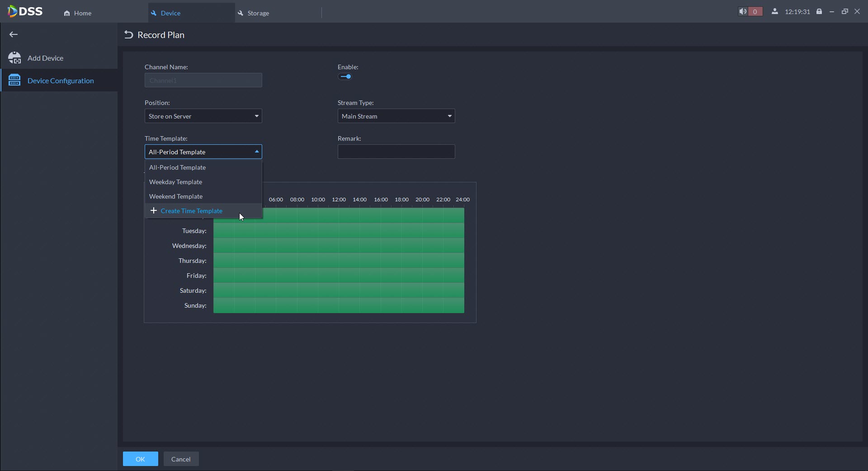Image resolution: width=868 pixels, height=471 pixels.
Task: Click the alarm speaker icon
Action: (x=743, y=12)
